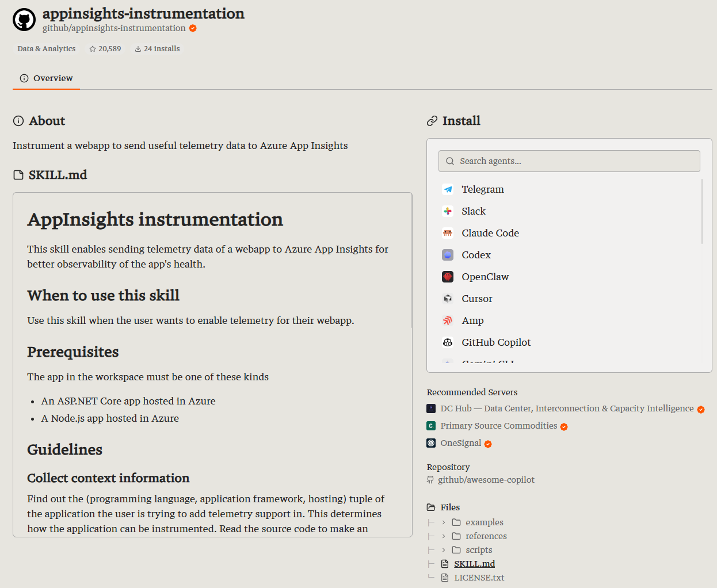Click the Search agents input field

(569, 161)
